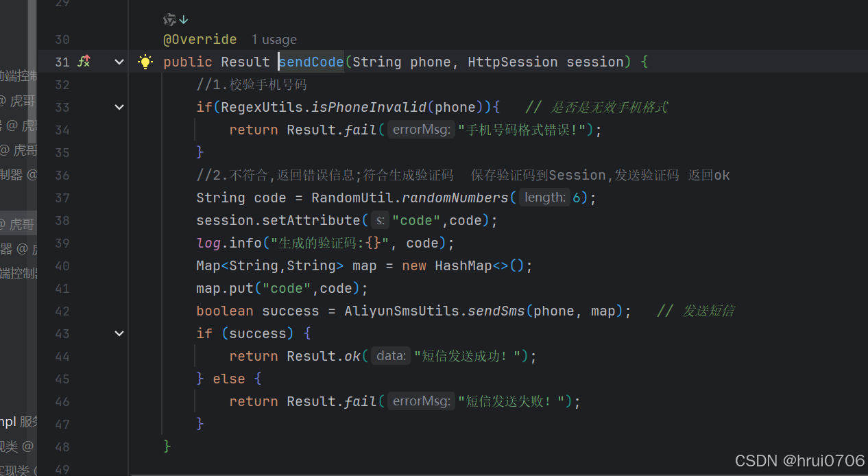
Task: Click HashMap constructor on line 40
Action: [x=463, y=265]
